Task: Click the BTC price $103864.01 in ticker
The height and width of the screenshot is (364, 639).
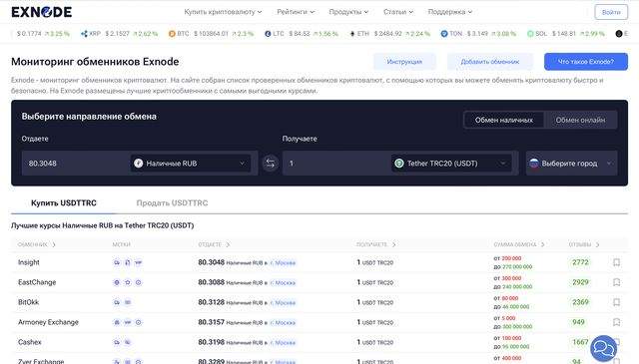Action: pyautogui.click(x=211, y=34)
